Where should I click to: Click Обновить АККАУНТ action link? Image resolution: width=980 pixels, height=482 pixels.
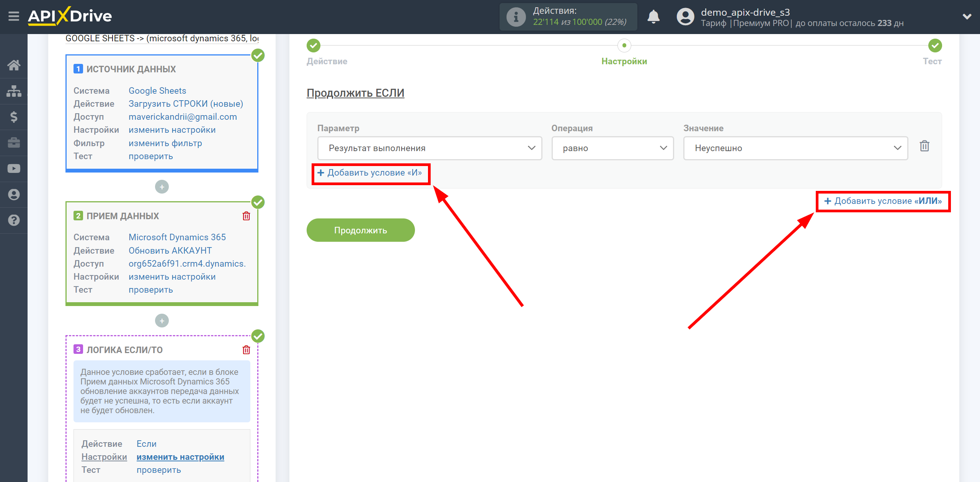pos(170,251)
